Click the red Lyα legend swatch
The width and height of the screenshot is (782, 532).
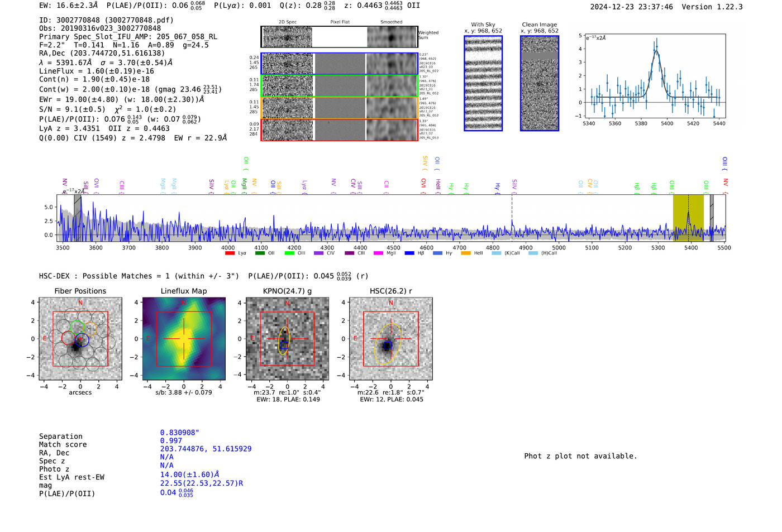pyautogui.click(x=230, y=253)
